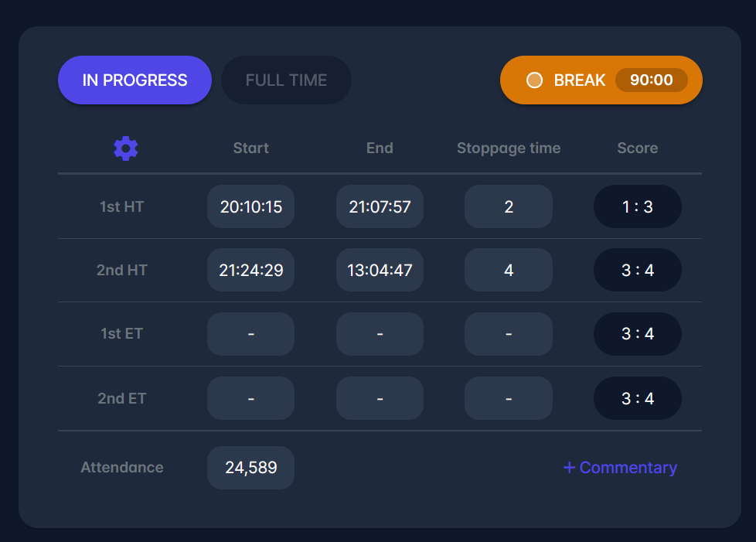Edit the 2nd HT end time 13:04:47
The height and width of the screenshot is (542, 756).
[x=380, y=271]
